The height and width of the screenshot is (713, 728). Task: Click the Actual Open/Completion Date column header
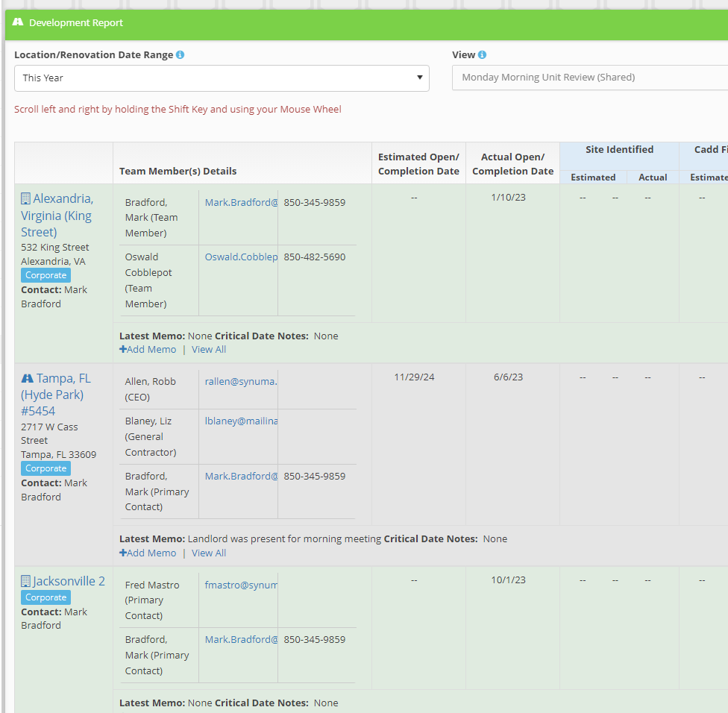(x=513, y=164)
